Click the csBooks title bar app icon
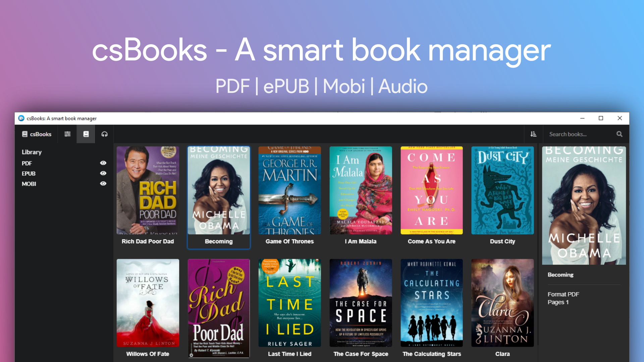644x362 pixels. click(21, 118)
